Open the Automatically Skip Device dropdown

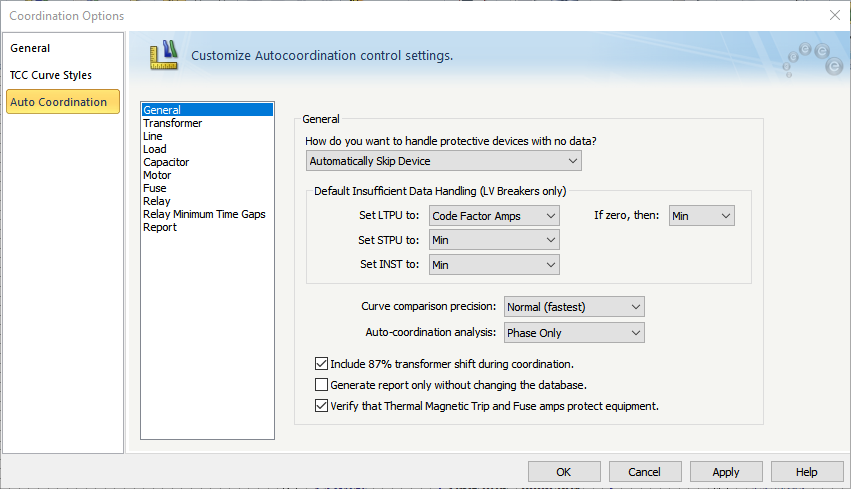tap(443, 161)
